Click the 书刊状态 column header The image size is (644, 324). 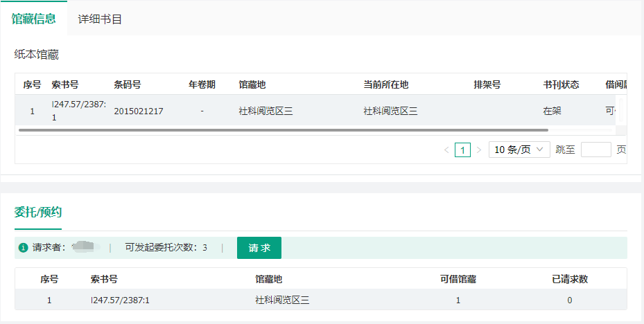pos(561,84)
